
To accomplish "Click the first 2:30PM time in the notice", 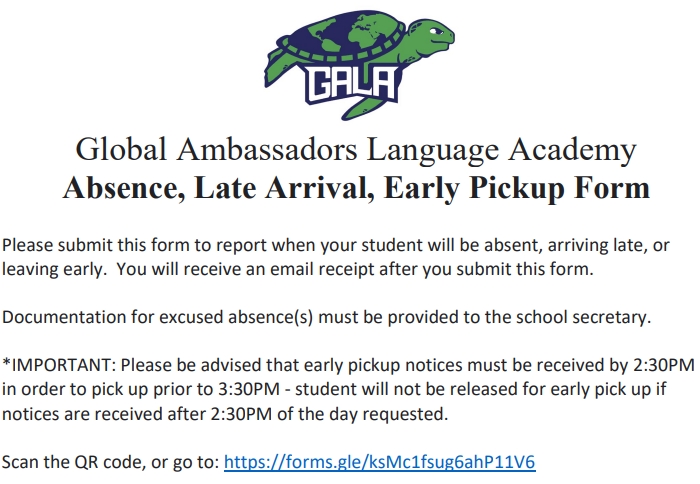I will (664, 365).
